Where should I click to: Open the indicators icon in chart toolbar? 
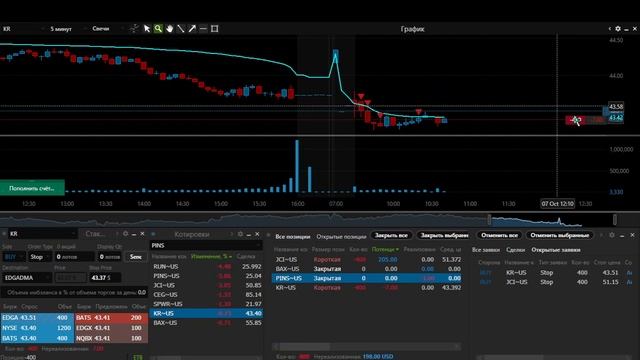(134, 29)
